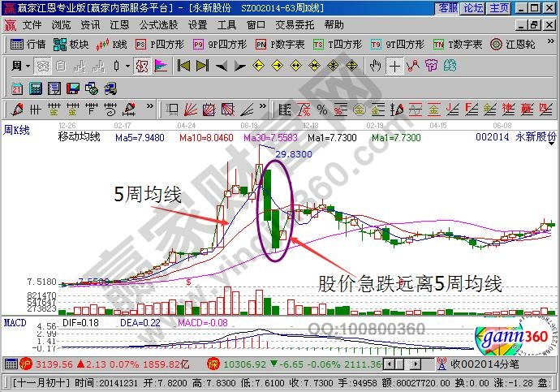The height and width of the screenshot is (392, 560).
Task: Click stock code 002014 永新股份
Action: click(515, 136)
